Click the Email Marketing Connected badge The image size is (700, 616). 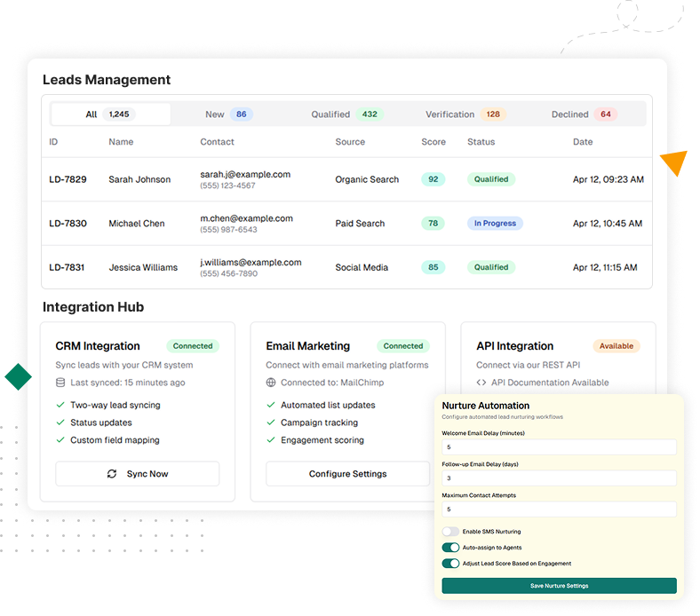(x=403, y=346)
